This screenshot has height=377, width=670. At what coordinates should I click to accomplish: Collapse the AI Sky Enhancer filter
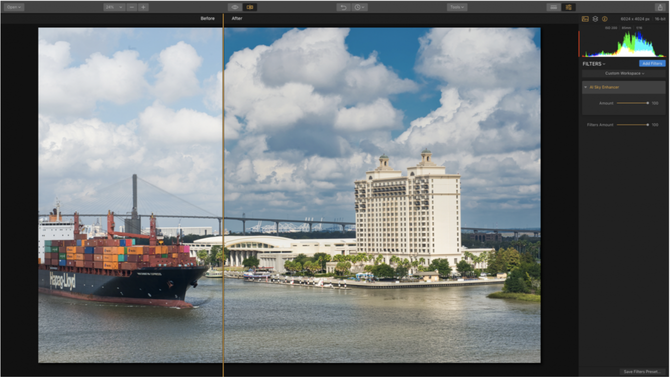coord(585,87)
